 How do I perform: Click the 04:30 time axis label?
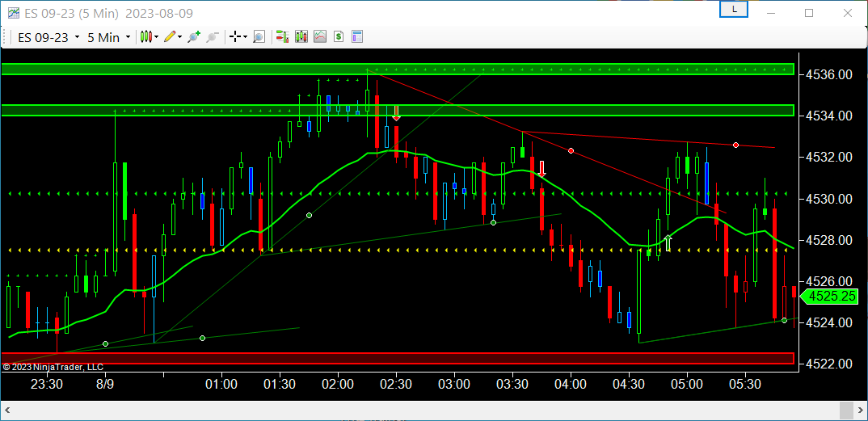point(629,383)
